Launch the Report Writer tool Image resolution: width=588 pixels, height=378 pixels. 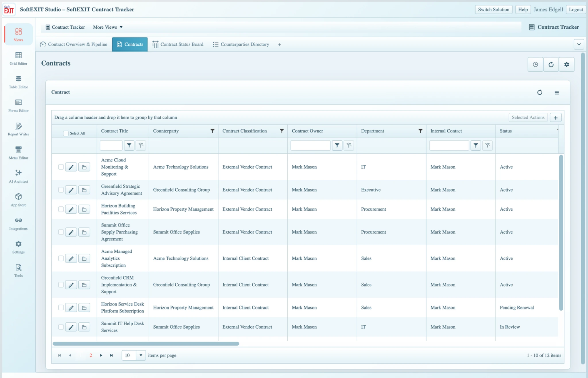tap(18, 129)
